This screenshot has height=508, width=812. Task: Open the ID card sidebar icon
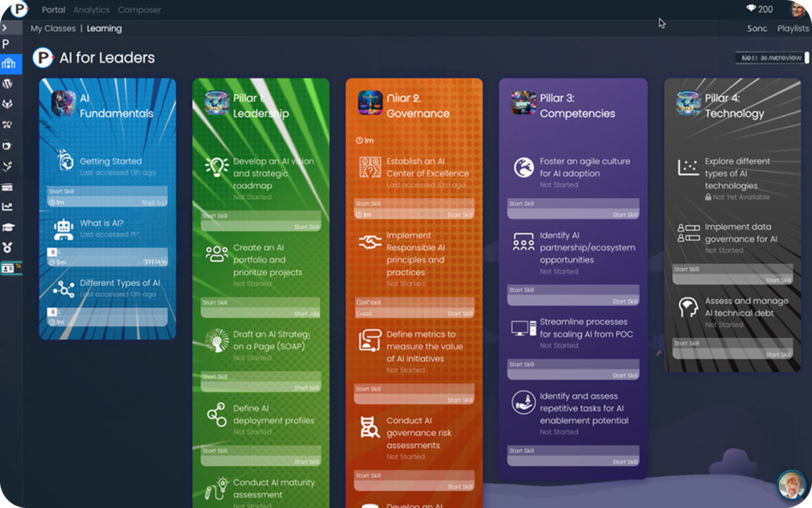pos(8,269)
